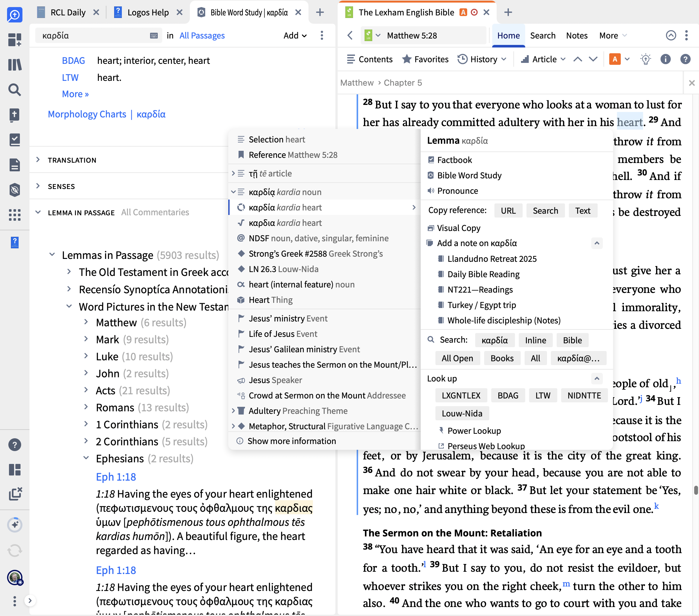Image resolution: width=699 pixels, height=616 pixels.
Task: Toggle the Greek keyboard icon in search box
Action: tap(154, 36)
